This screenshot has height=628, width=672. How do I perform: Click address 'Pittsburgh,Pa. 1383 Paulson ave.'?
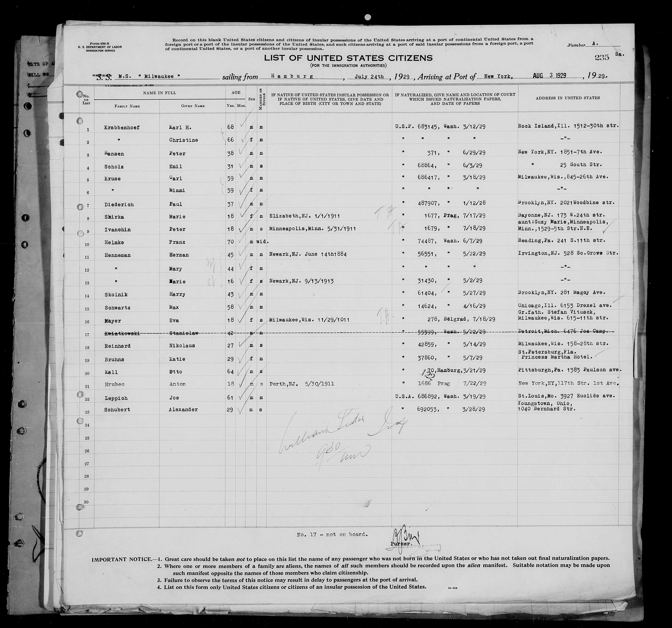570,370
